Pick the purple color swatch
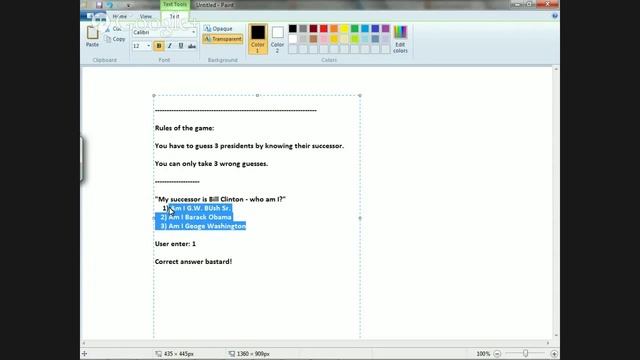640x360 pixels. (x=385, y=29)
